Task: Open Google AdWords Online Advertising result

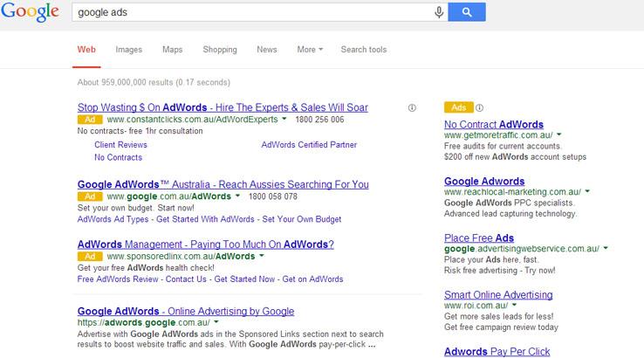Action: (x=185, y=311)
